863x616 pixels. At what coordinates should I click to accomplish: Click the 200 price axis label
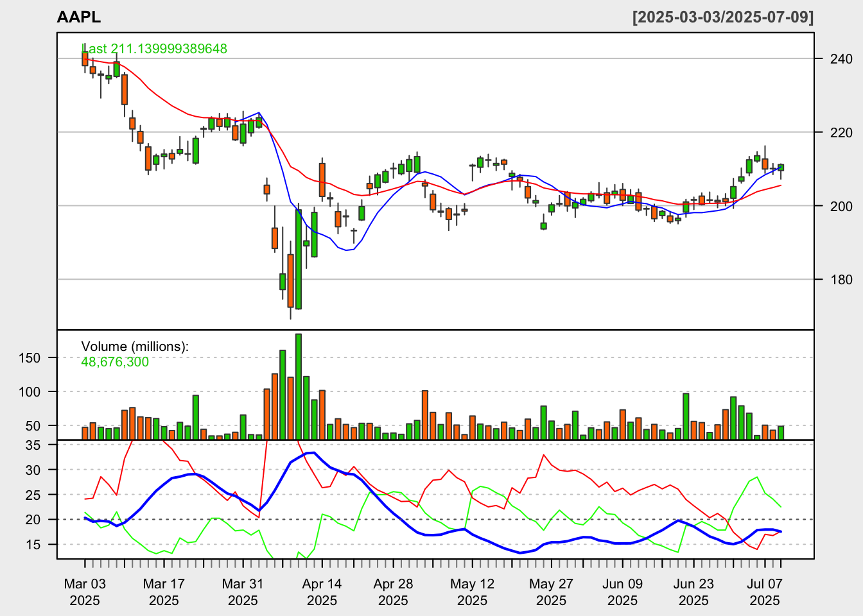pyautogui.click(x=841, y=206)
